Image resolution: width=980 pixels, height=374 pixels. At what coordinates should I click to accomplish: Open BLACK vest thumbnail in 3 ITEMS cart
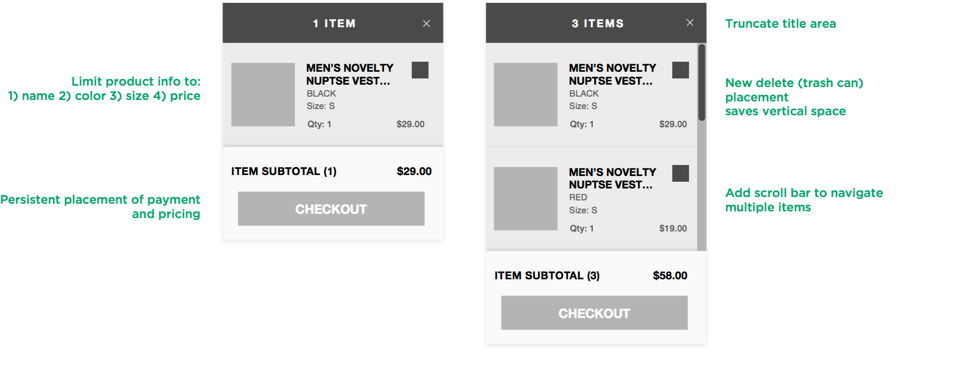[525, 95]
